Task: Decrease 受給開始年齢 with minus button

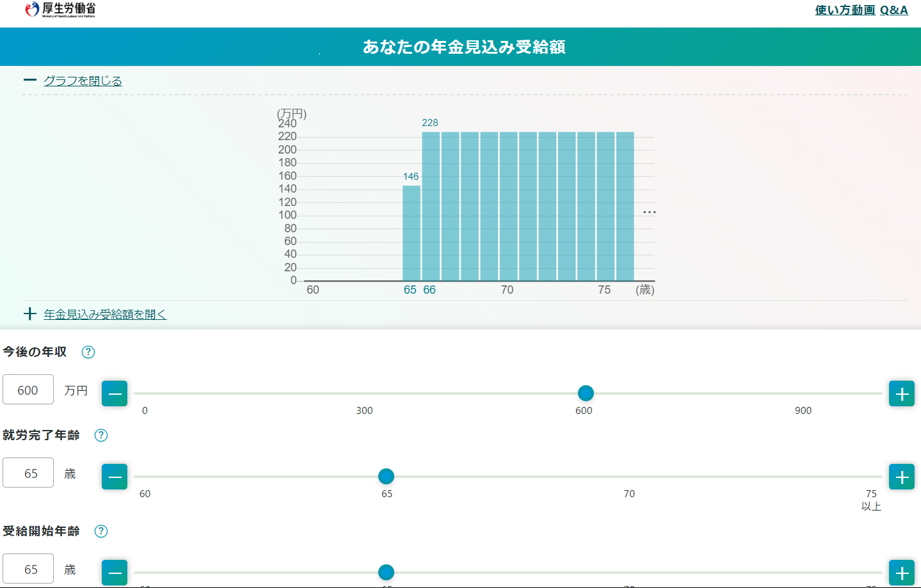Action: pos(115,573)
